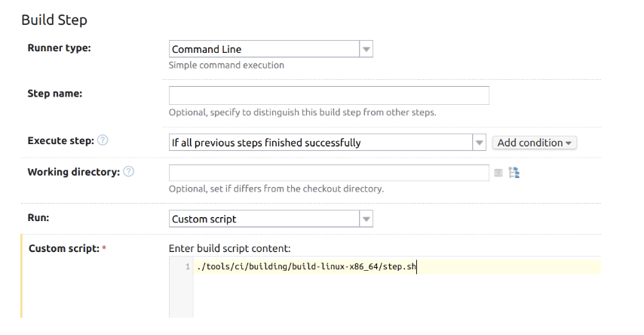Click the Working directory label
The height and width of the screenshot is (335, 644).
click(73, 172)
